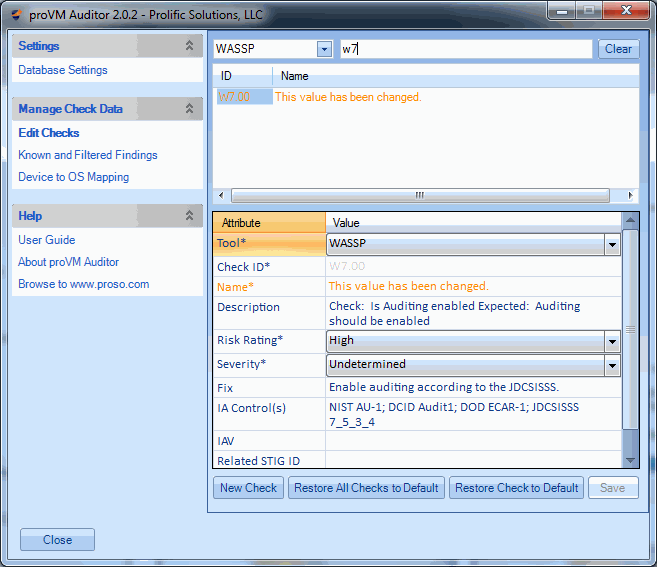Collapse the Help section chevron
Viewport: 657px width, 567px height.
click(x=189, y=215)
